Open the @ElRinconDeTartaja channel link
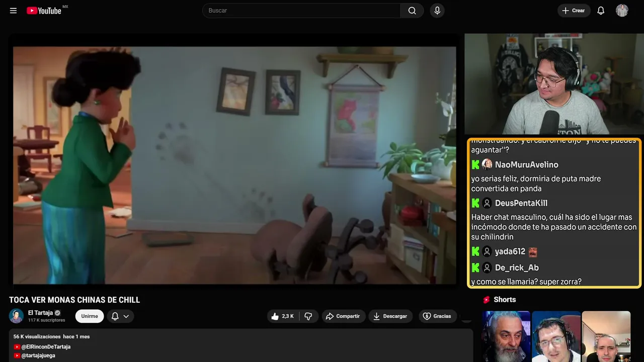Viewport: 644px width, 362px height. 46,347
